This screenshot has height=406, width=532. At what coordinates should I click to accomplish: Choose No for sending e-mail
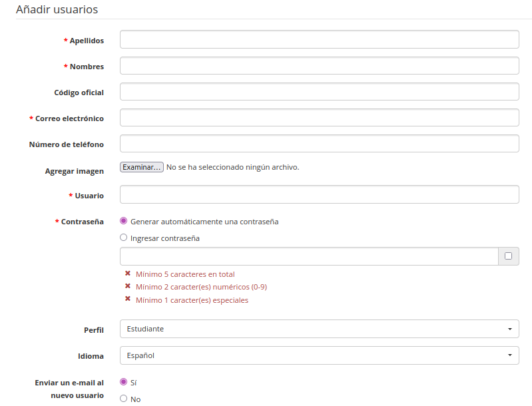click(x=123, y=399)
